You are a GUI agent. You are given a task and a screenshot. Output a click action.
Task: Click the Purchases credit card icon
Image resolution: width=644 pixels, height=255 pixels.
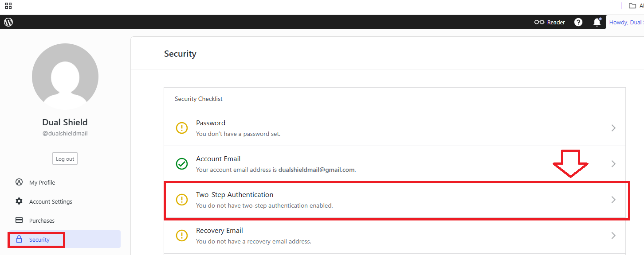pyautogui.click(x=19, y=220)
